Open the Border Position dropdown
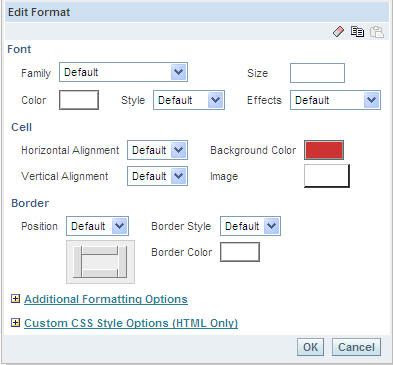This screenshot has height=365, width=393. pos(97,226)
